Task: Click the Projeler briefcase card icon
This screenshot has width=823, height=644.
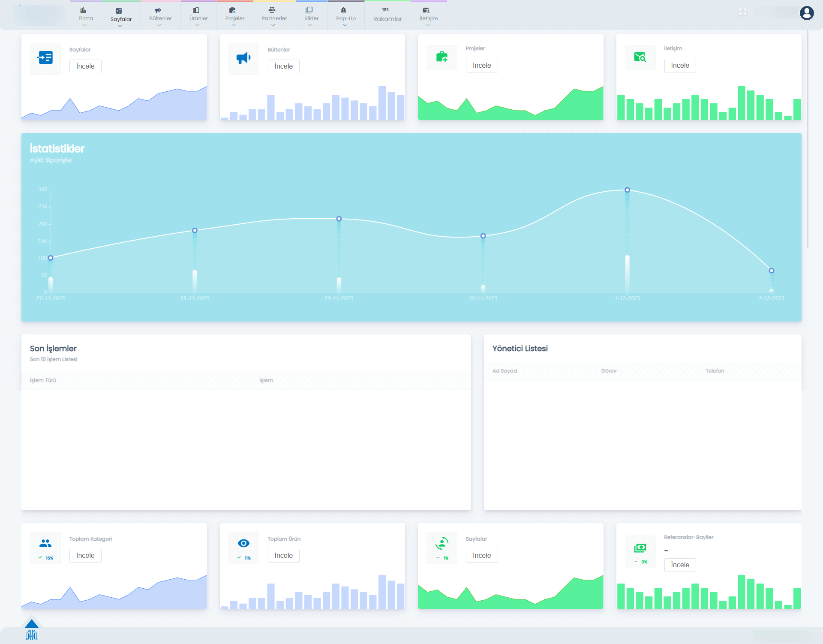Action: coord(442,57)
